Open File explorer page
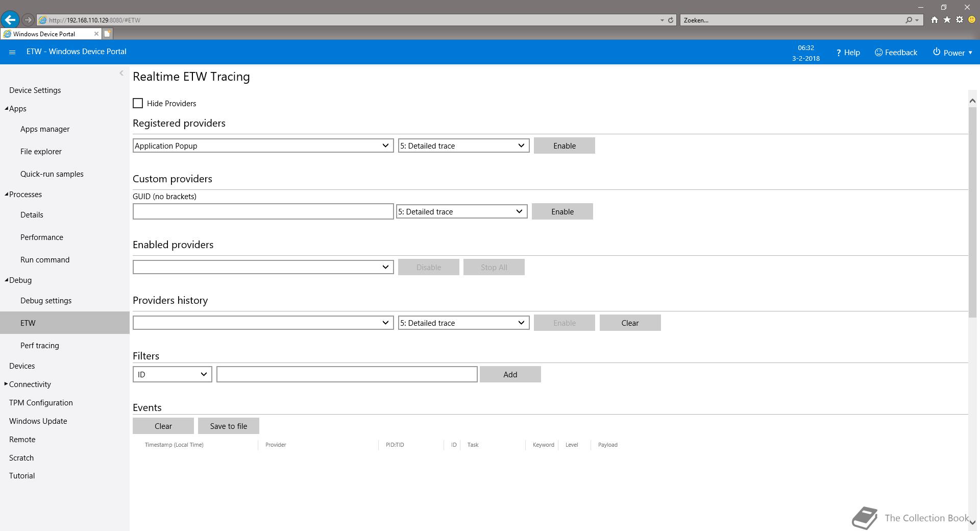The width and height of the screenshot is (980, 531). [x=41, y=152]
